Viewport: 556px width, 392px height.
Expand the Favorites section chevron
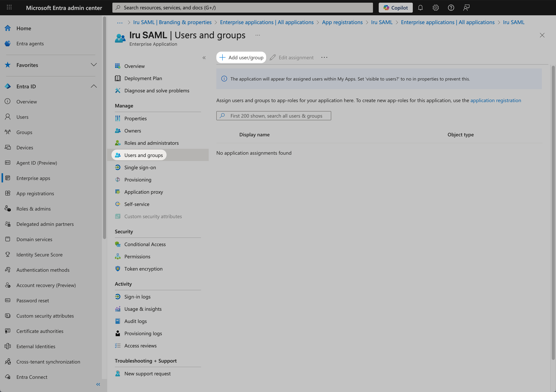tap(94, 65)
